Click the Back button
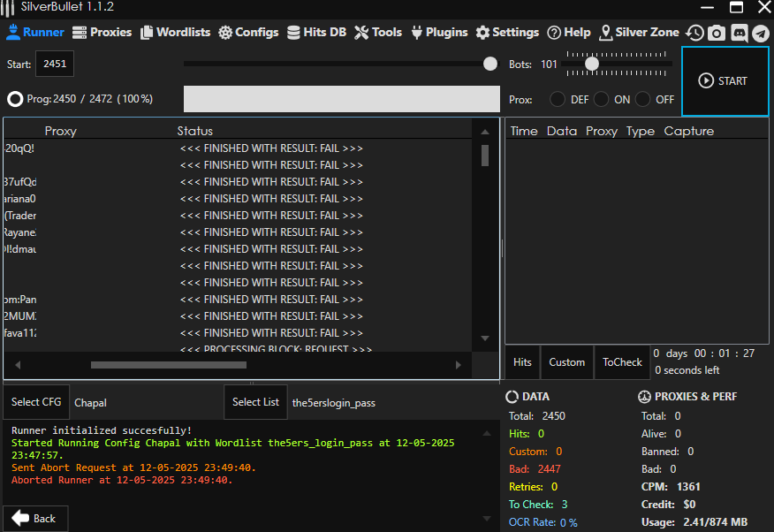 pos(35,519)
